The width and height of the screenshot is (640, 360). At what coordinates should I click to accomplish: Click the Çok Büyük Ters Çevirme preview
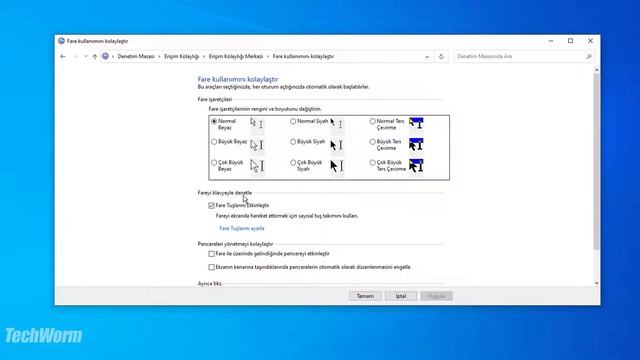click(x=416, y=166)
